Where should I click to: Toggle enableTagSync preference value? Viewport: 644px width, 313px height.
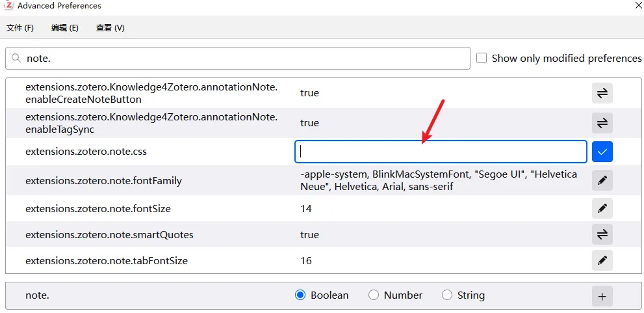pyautogui.click(x=602, y=123)
